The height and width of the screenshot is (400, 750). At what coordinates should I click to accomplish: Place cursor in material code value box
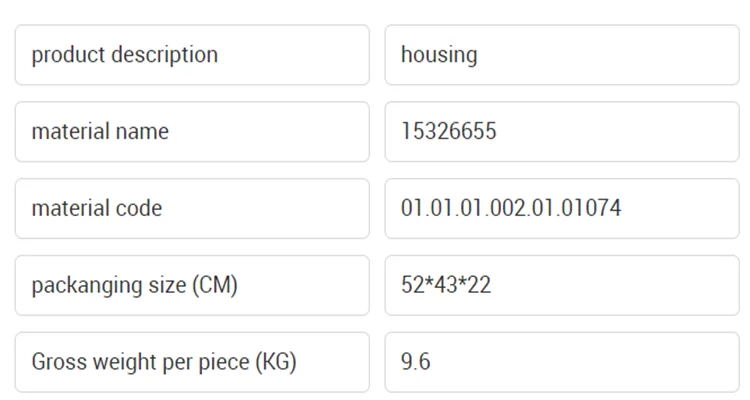pyautogui.click(x=561, y=209)
